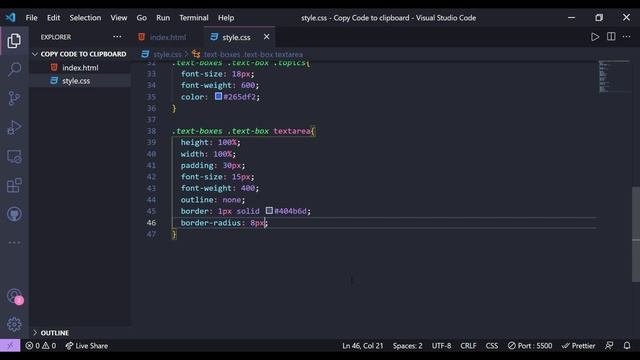Open the File menu

click(31, 18)
